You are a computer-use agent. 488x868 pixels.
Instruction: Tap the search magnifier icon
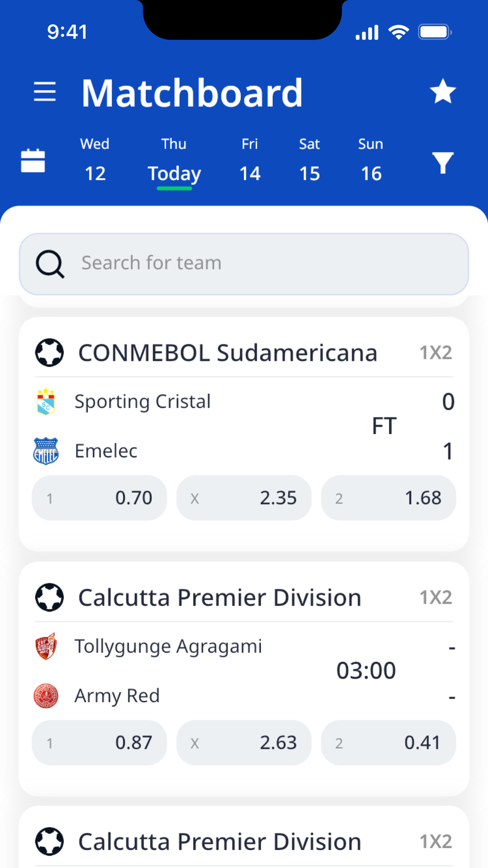[x=50, y=264]
